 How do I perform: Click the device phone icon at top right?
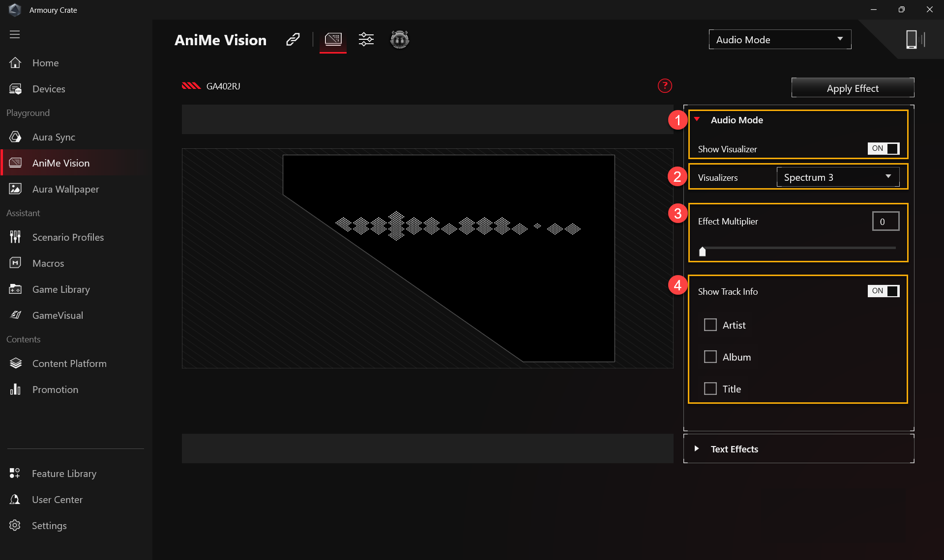coord(912,39)
